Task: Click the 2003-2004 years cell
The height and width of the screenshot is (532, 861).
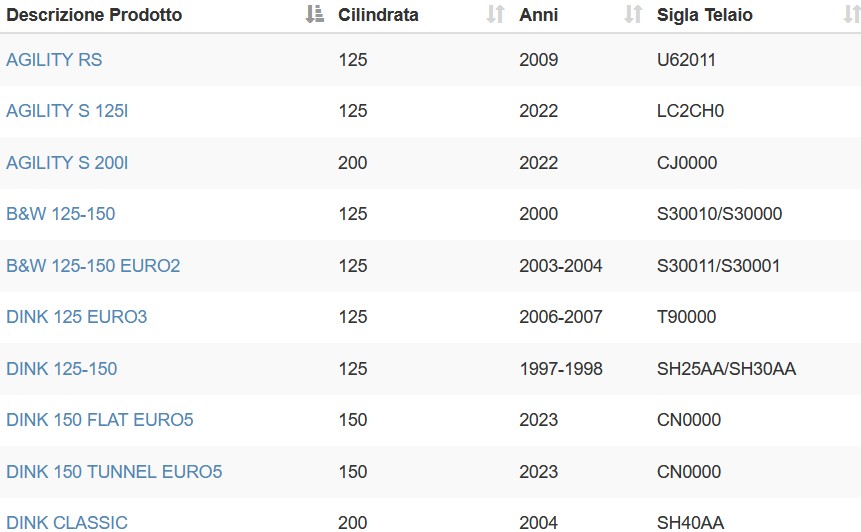Action: point(561,266)
